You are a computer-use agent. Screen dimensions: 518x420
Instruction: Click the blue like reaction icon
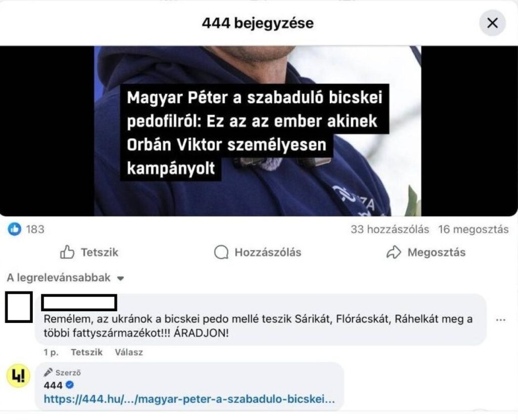[15, 229]
